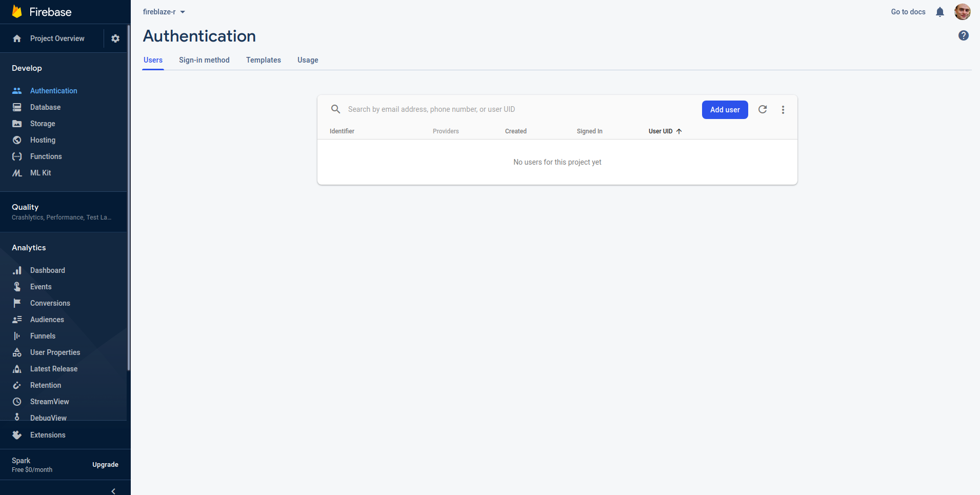Viewport: 980px width, 495px height.
Task: Follow the Go to docs link
Action: (908, 12)
